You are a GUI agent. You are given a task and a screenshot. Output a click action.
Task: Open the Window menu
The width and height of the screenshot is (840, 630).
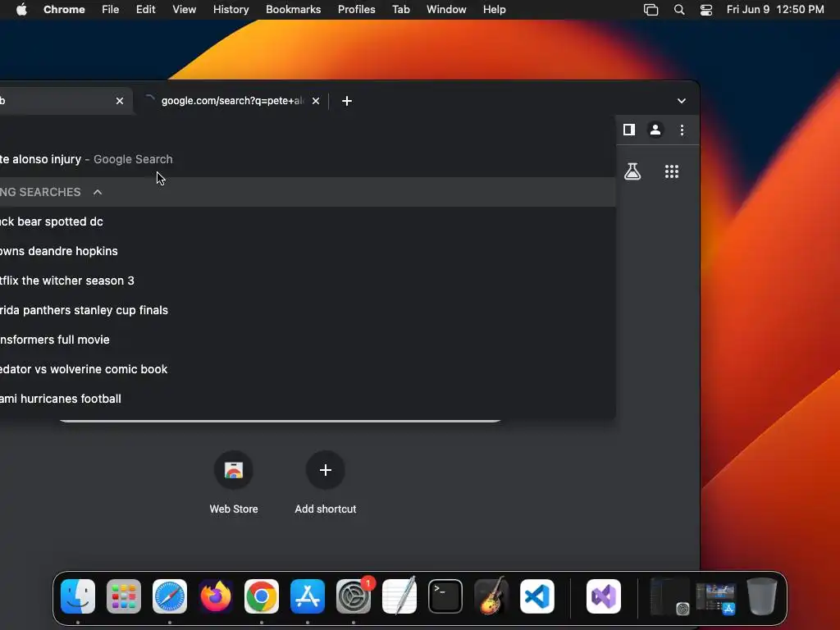coord(446,10)
